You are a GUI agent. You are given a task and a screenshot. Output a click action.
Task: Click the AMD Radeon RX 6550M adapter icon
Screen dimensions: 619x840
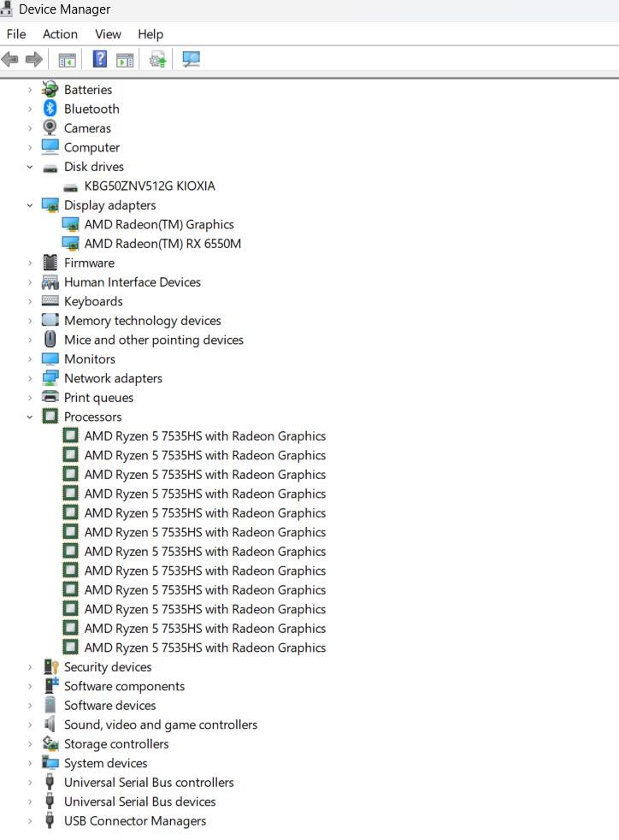coord(71,243)
